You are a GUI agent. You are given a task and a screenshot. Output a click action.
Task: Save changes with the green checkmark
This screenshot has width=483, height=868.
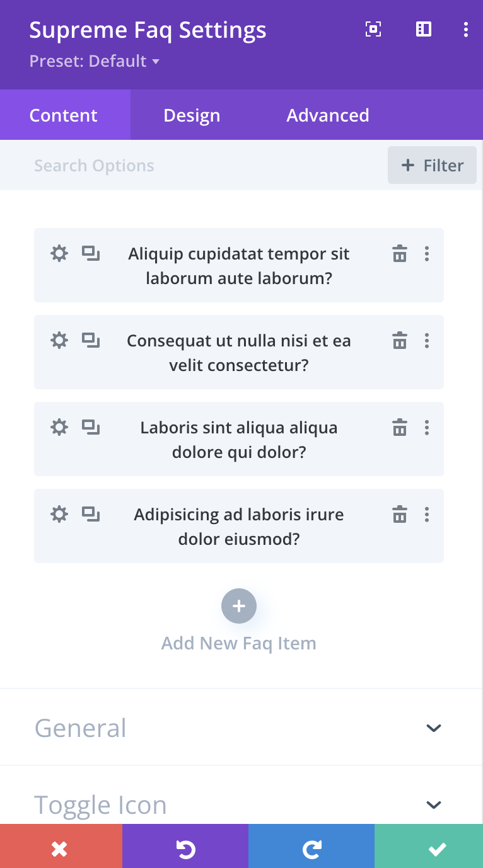coord(437,850)
